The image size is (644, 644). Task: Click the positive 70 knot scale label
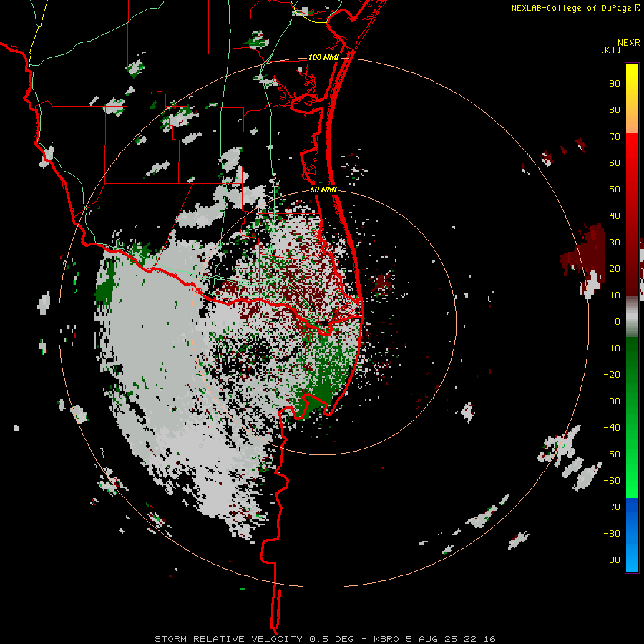point(615,137)
